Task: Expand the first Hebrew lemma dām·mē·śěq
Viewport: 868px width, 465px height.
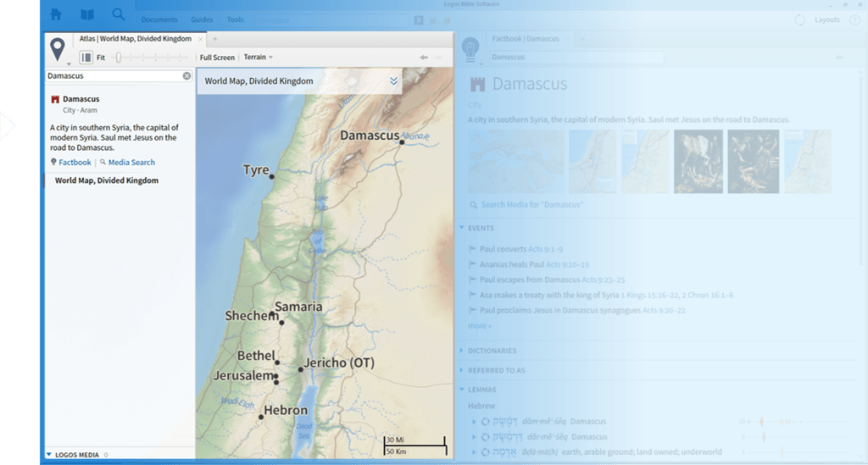Action: pyautogui.click(x=474, y=421)
